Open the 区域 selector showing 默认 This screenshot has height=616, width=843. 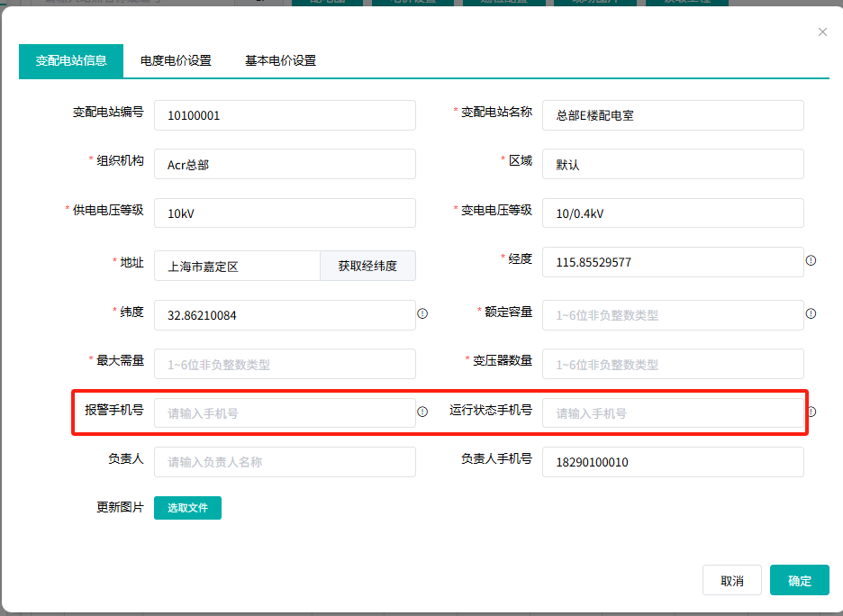point(672,165)
